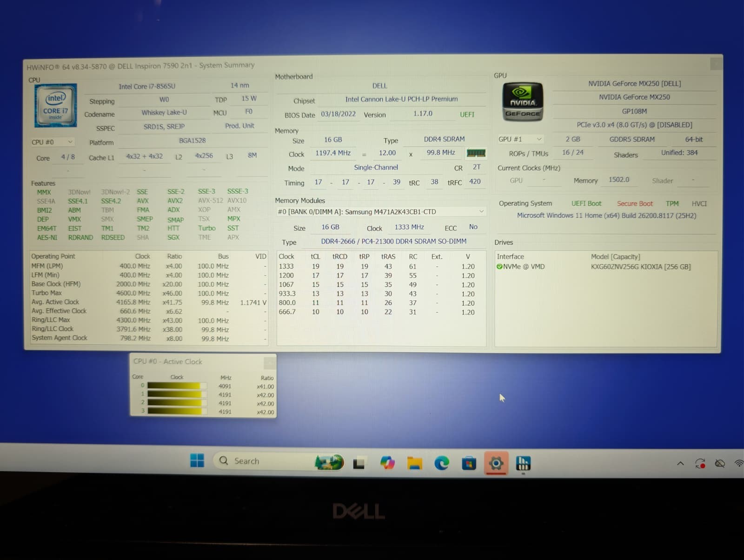
Task: Open Task View from the taskbar
Action: coord(359,463)
